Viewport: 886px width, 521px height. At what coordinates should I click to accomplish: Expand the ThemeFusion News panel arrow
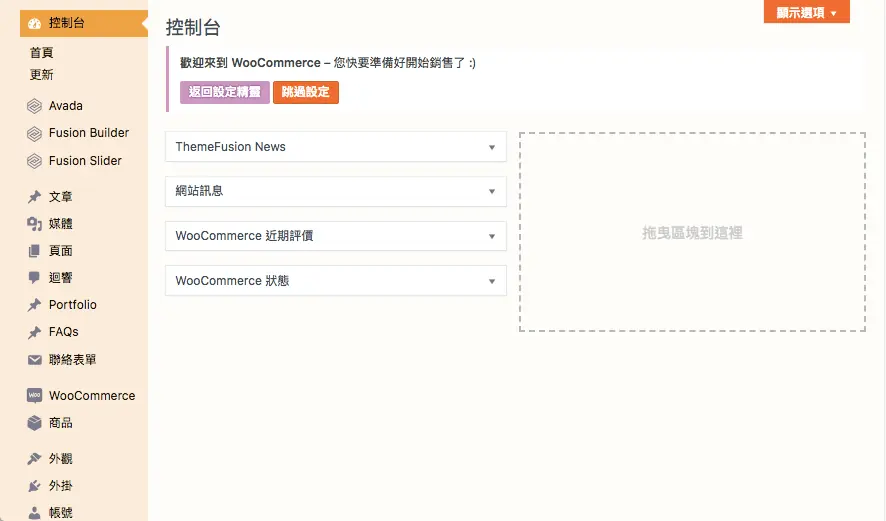[492, 147]
